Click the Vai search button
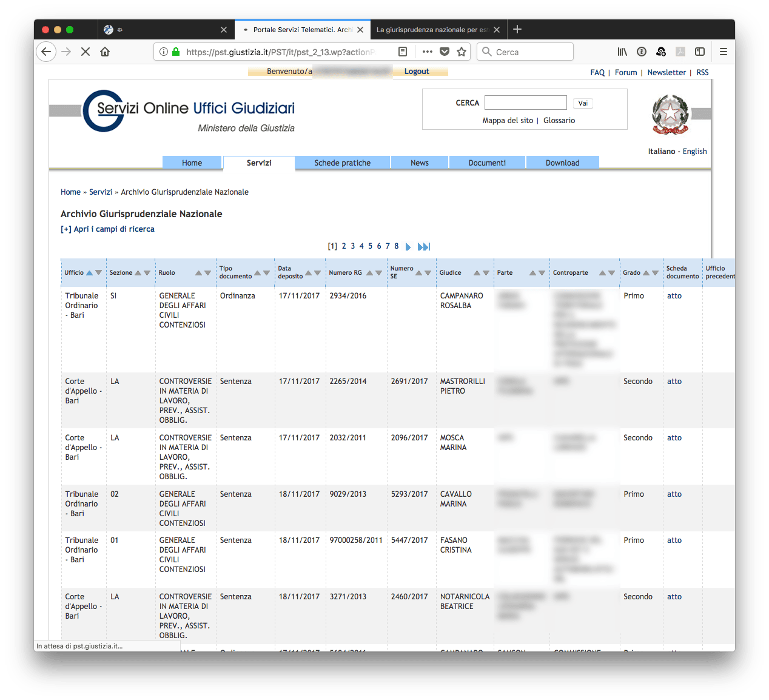 [x=583, y=103]
